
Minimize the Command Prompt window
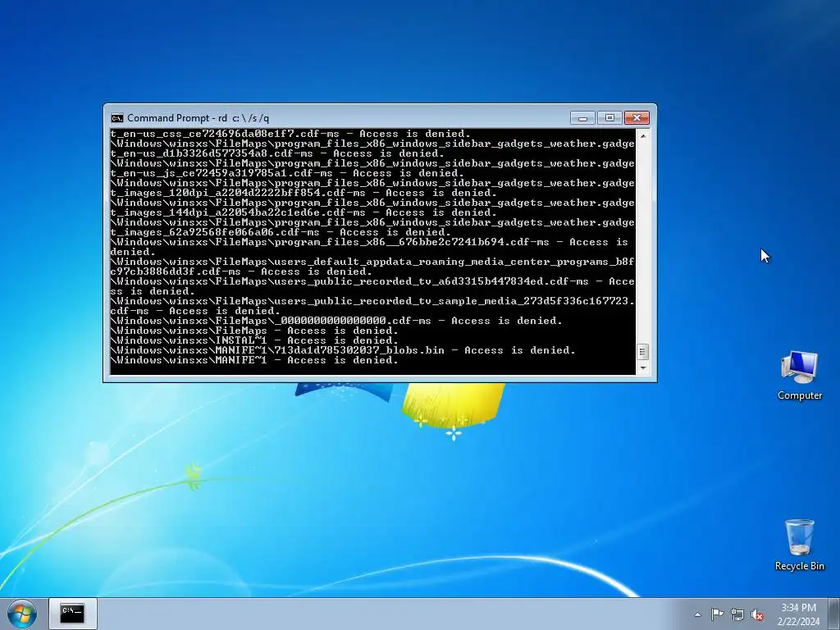(583, 118)
